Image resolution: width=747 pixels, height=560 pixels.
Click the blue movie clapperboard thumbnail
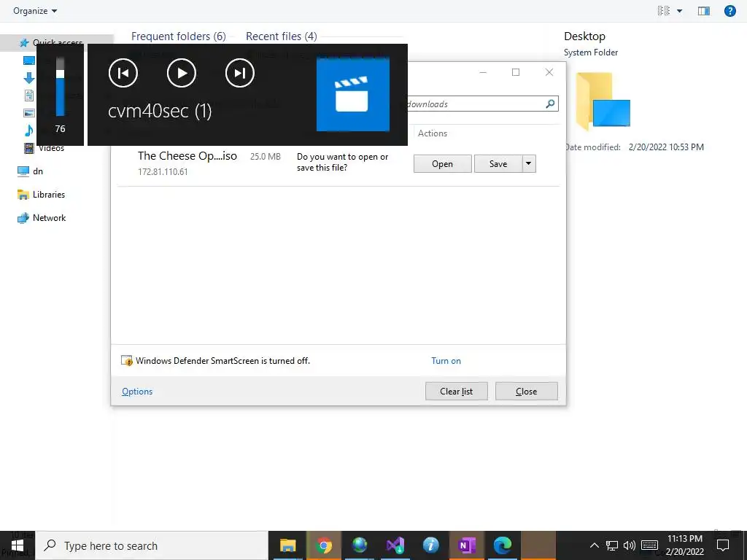pyautogui.click(x=353, y=94)
